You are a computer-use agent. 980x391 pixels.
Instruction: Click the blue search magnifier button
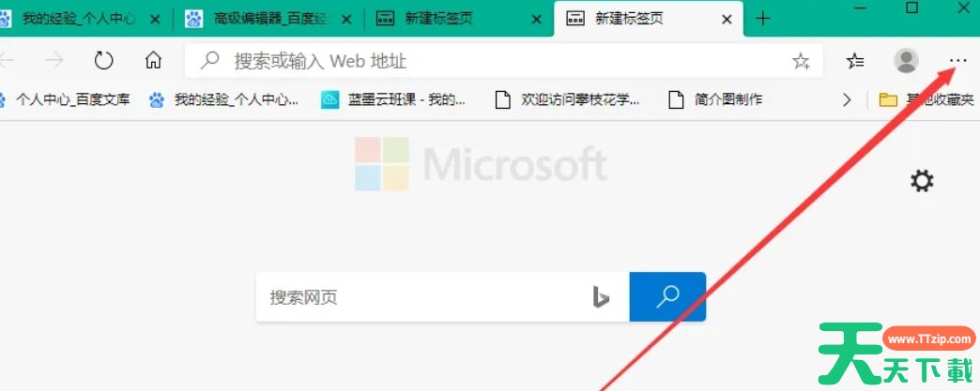(x=667, y=296)
